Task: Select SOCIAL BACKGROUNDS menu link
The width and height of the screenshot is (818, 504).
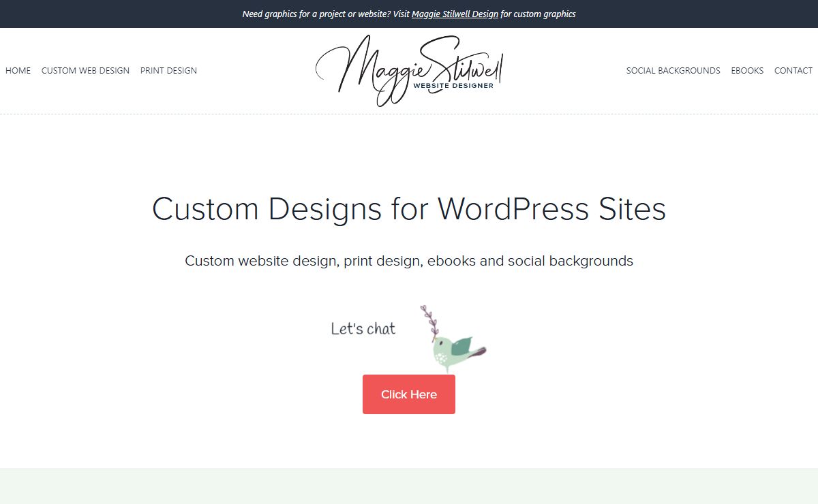Action: pyautogui.click(x=673, y=70)
